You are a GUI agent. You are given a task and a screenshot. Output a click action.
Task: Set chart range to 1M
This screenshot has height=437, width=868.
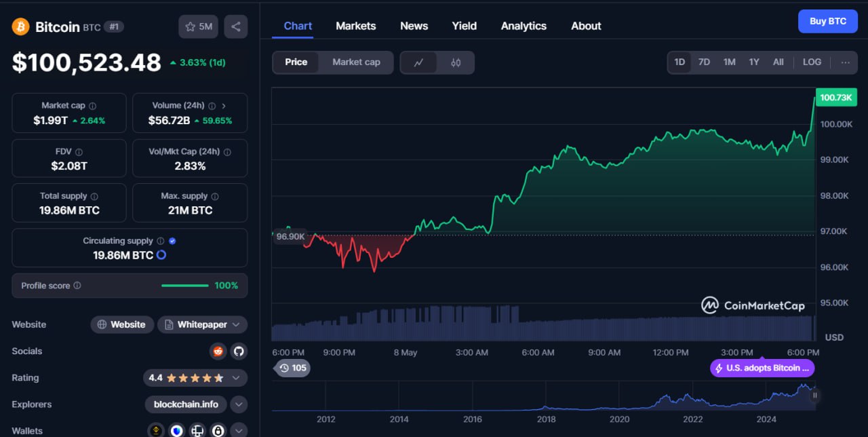[x=729, y=62]
